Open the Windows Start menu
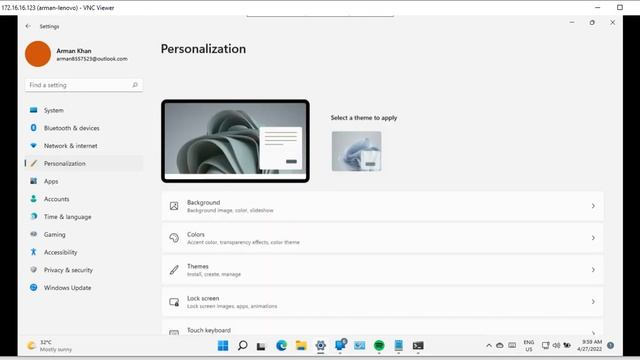The width and height of the screenshot is (640, 360). (223, 346)
